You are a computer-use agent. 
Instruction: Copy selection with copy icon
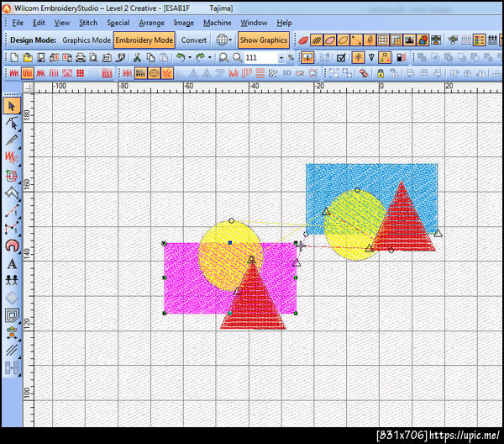(x=150, y=58)
